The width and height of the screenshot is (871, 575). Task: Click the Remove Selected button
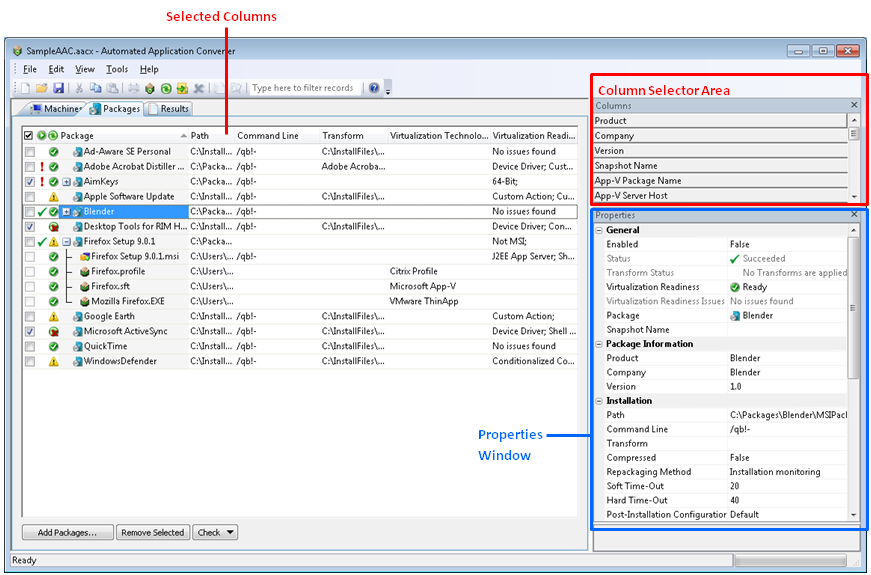(152, 533)
